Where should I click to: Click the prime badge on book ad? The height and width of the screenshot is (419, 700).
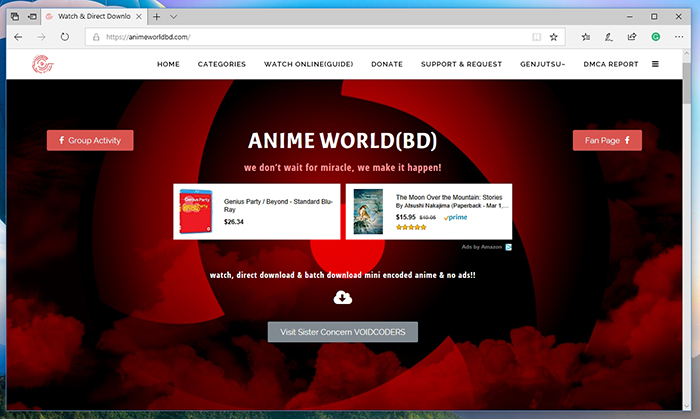coord(455,217)
